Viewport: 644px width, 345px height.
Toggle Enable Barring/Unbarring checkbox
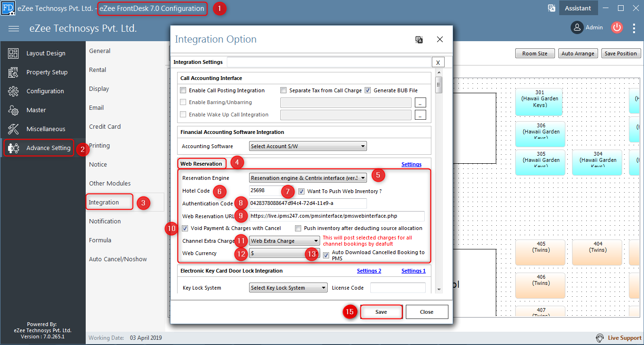click(183, 102)
